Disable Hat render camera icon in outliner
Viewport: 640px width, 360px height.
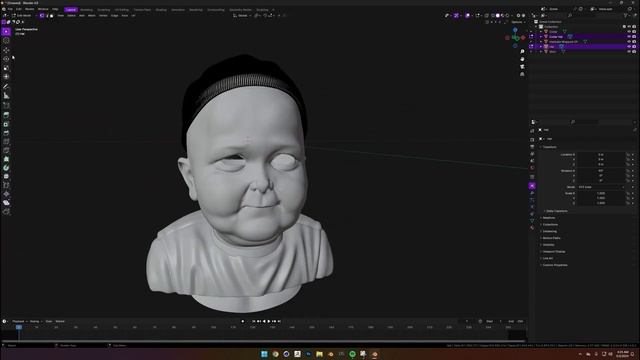(634, 47)
